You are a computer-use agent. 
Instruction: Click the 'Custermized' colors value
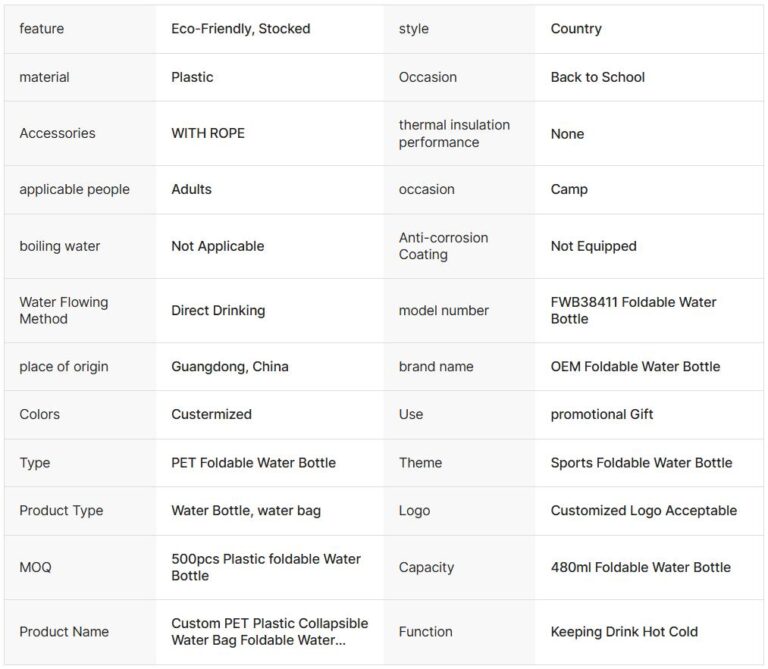coord(211,414)
